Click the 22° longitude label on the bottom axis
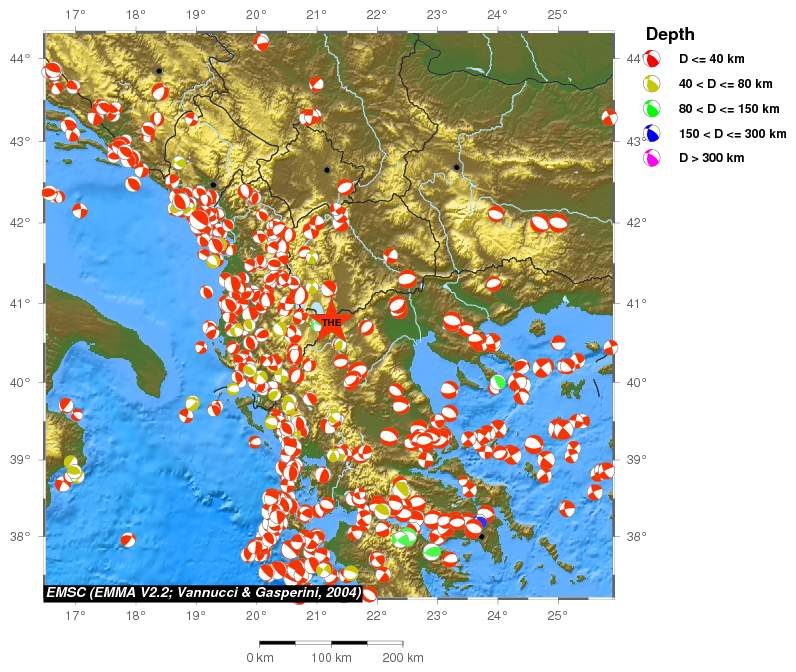Image resolution: width=796 pixels, height=672 pixels. coord(377,616)
